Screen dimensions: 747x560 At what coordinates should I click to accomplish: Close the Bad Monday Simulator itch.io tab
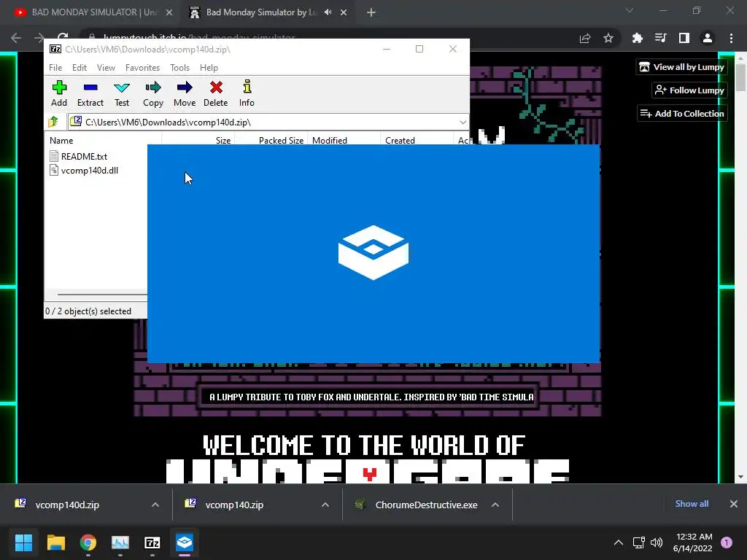click(344, 13)
